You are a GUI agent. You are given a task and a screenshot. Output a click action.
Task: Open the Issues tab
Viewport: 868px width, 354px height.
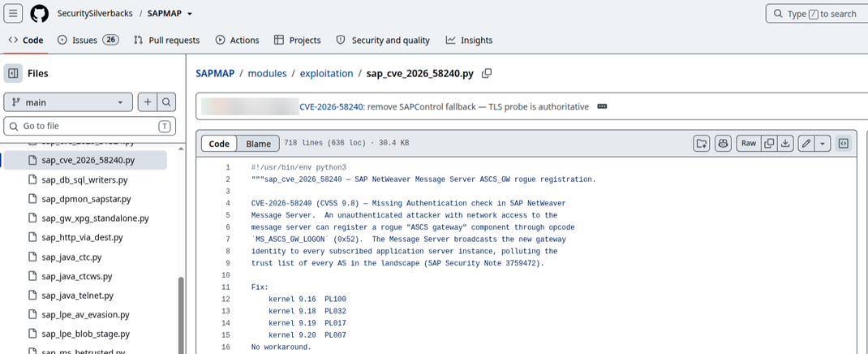pyautogui.click(x=88, y=40)
